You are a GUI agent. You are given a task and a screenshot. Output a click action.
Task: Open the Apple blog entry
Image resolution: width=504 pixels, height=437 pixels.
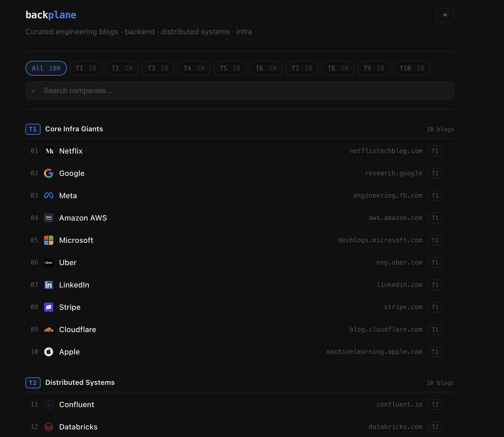tap(240, 352)
